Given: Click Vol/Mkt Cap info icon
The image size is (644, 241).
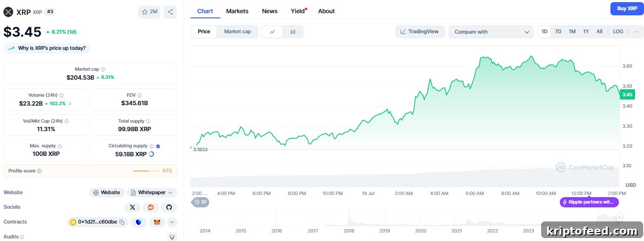Looking at the screenshot, I should click(67, 121).
